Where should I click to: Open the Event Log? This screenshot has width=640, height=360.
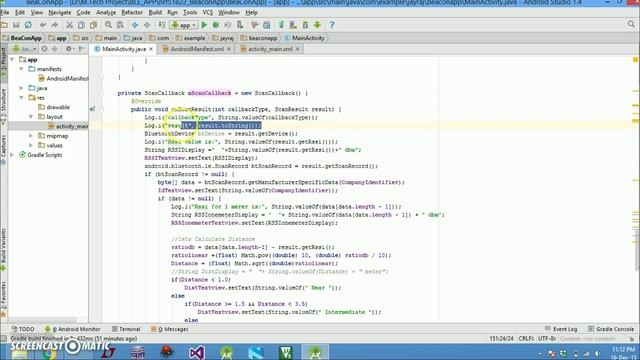pyautogui.click(x=561, y=329)
